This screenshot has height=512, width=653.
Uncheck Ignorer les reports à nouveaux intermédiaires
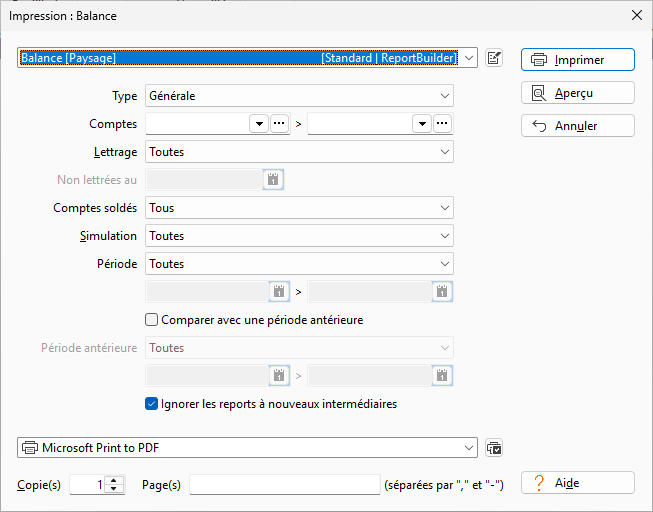coord(151,404)
